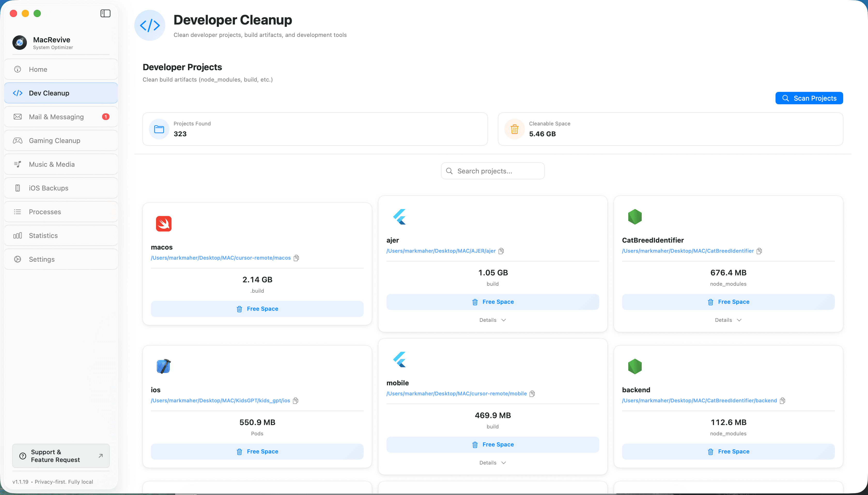868x495 pixels.
Task: Copy the backend project path icon
Action: point(782,401)
